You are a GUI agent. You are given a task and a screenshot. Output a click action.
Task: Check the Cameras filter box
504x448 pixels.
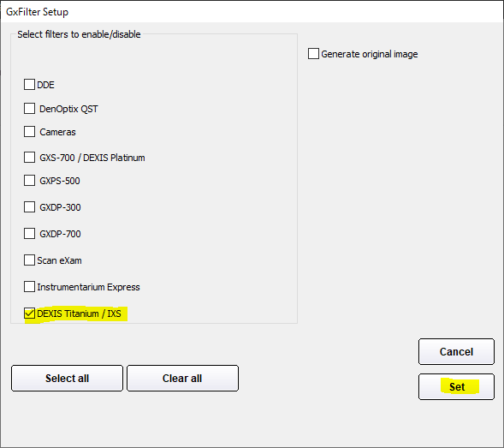[x=29, y=132]
